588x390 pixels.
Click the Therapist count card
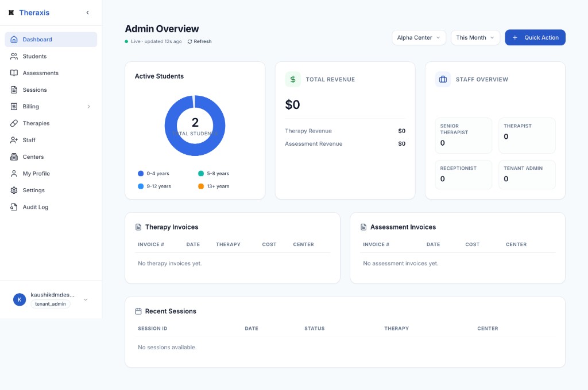tap(527, 135)
